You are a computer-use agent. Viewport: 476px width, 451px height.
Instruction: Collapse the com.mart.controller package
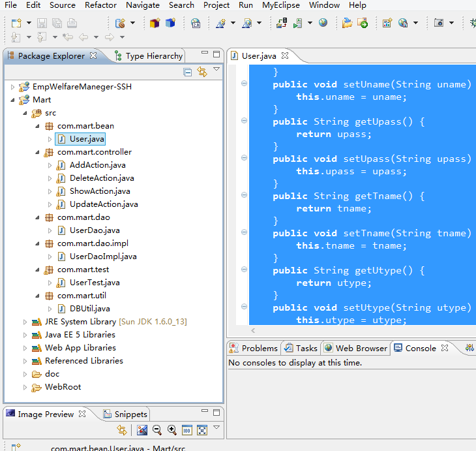click(37, 152)
